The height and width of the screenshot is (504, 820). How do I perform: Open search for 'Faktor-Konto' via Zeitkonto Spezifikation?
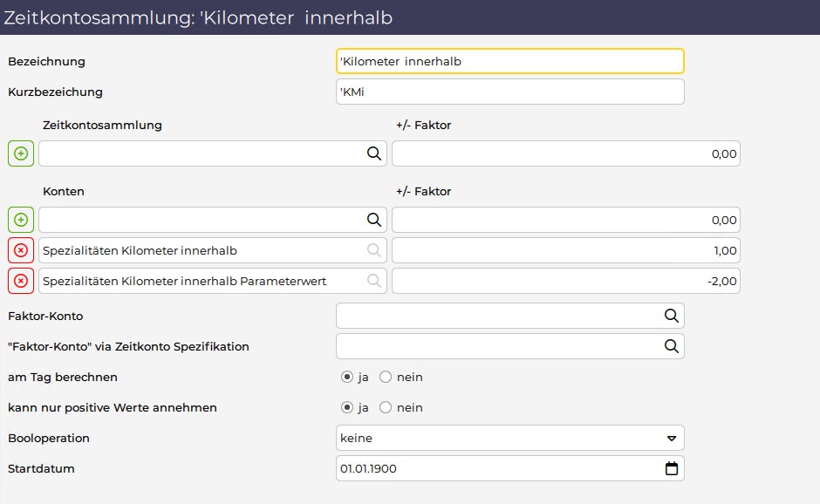[672, 346]
